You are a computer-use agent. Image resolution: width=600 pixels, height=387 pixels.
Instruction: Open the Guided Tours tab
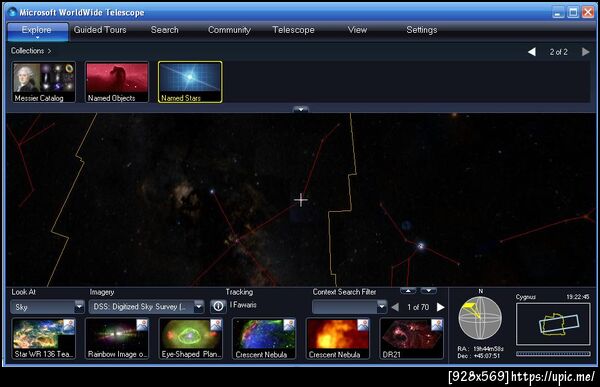coord(100,30)
